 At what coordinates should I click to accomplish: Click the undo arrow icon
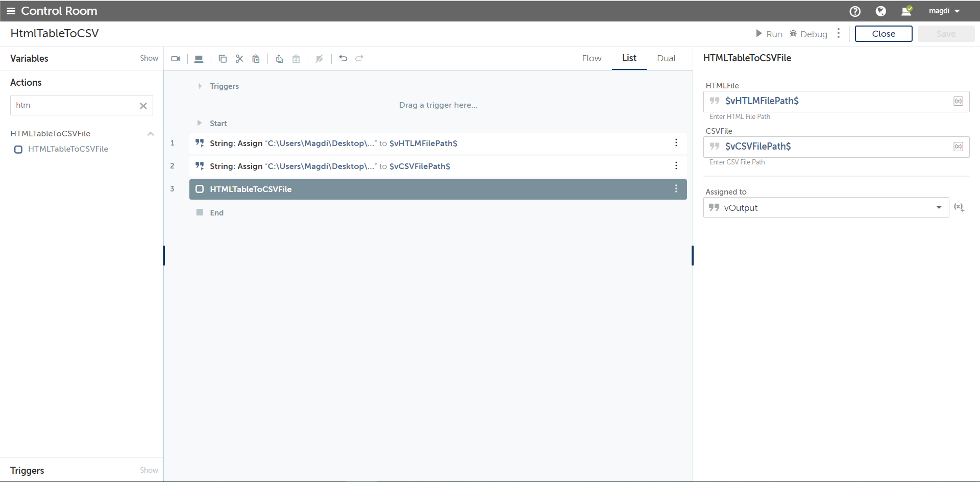pyautogui.click(x=343, y=59)
